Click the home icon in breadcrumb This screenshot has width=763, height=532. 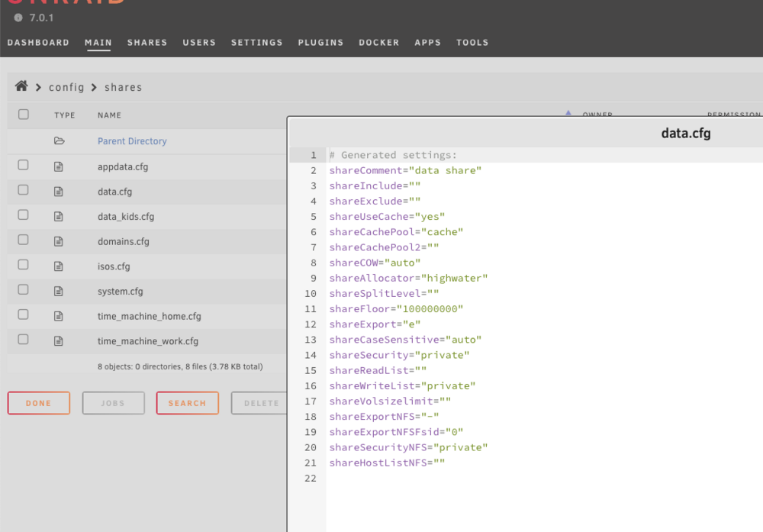[21, 86]
